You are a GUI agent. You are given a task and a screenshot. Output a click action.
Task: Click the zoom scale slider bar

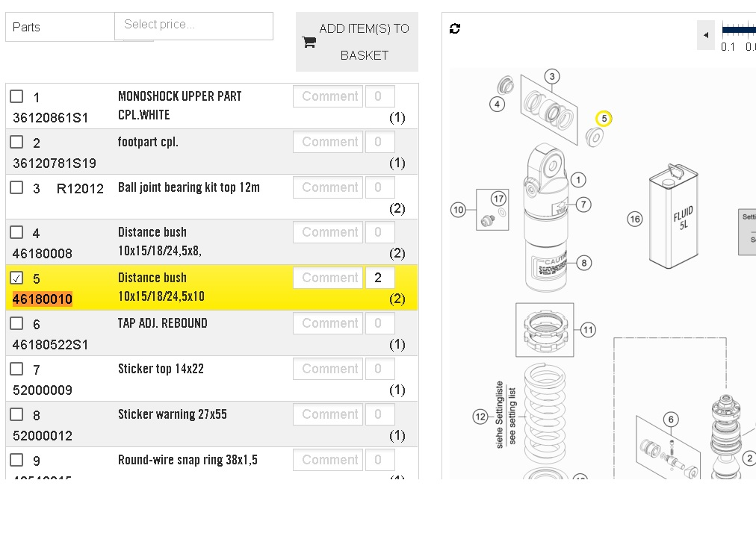coord(740,30)
